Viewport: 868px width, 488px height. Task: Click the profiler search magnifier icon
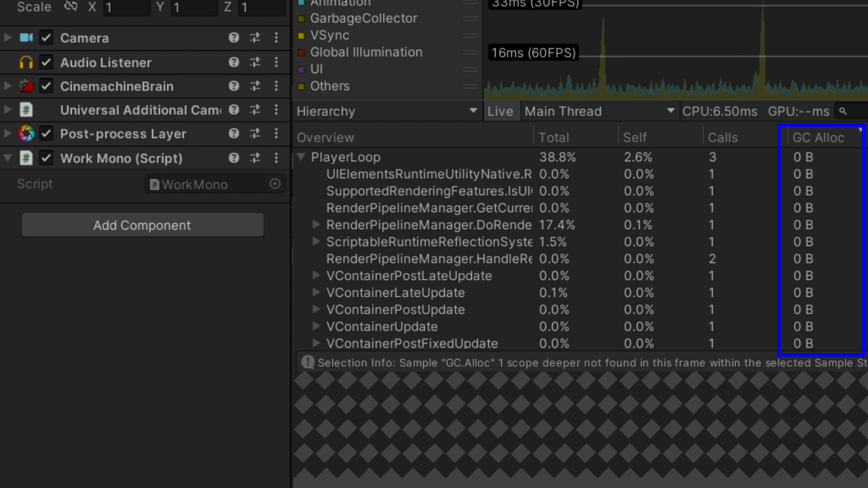tap(843, 111)
